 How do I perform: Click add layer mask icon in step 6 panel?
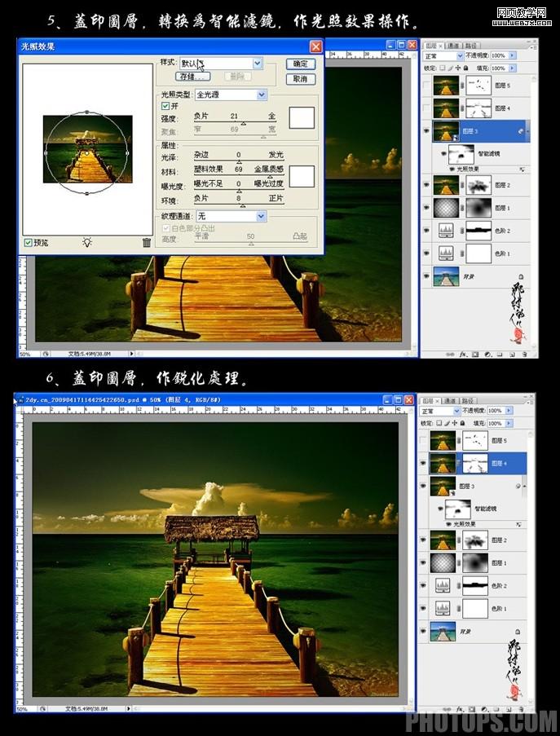pyautogui.click(x=472, y=709)
